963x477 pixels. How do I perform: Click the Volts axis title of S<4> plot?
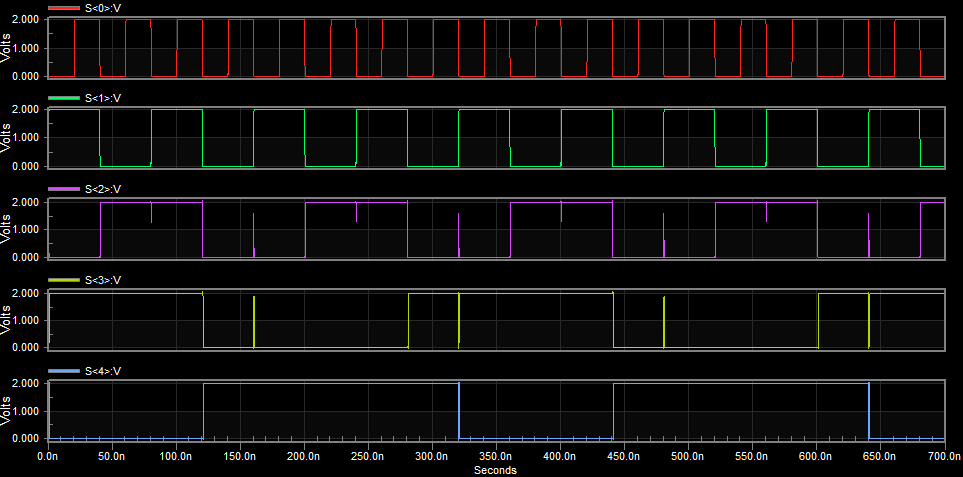(6, 410)
